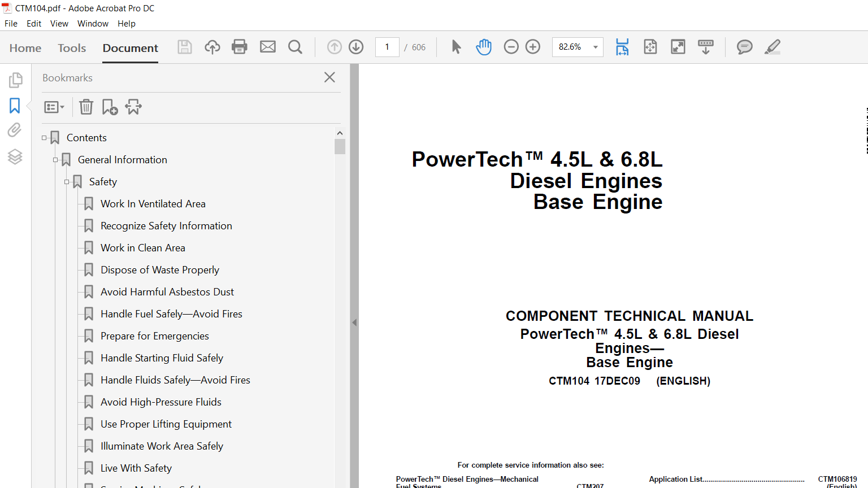Zoom in with the plus icon
Screen dimensions: 868x488
click(533, 47)
